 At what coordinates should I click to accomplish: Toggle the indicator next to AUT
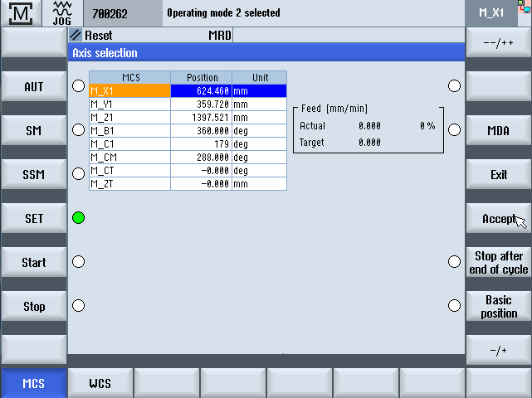point(78,86)
